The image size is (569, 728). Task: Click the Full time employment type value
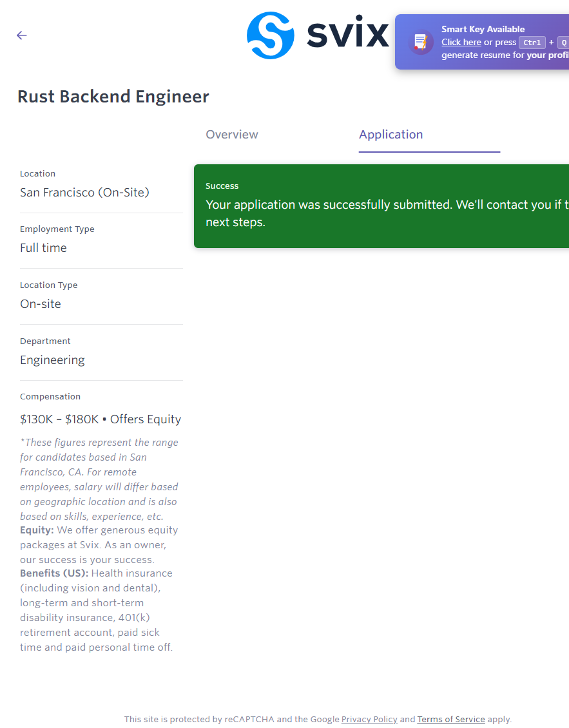(43, 248)
